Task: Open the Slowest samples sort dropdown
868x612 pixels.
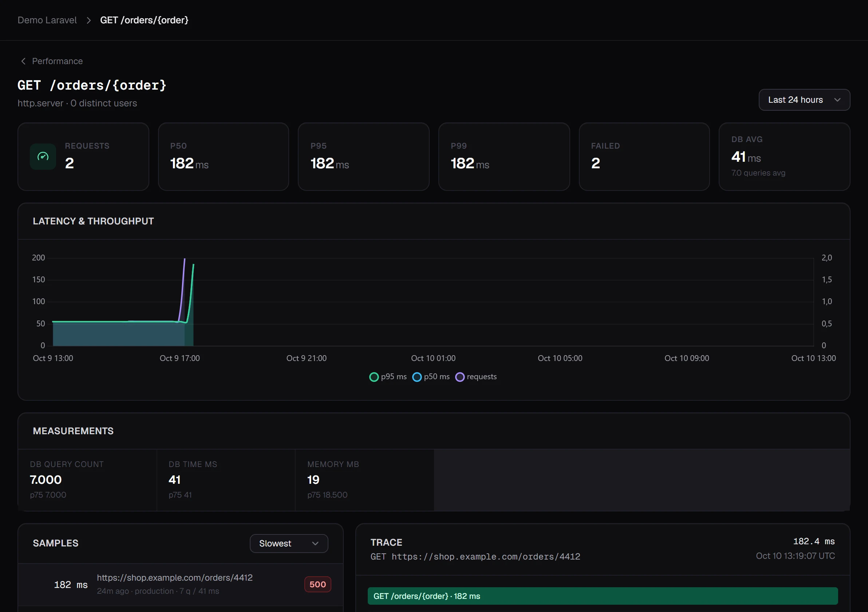Action: (289, 544)
